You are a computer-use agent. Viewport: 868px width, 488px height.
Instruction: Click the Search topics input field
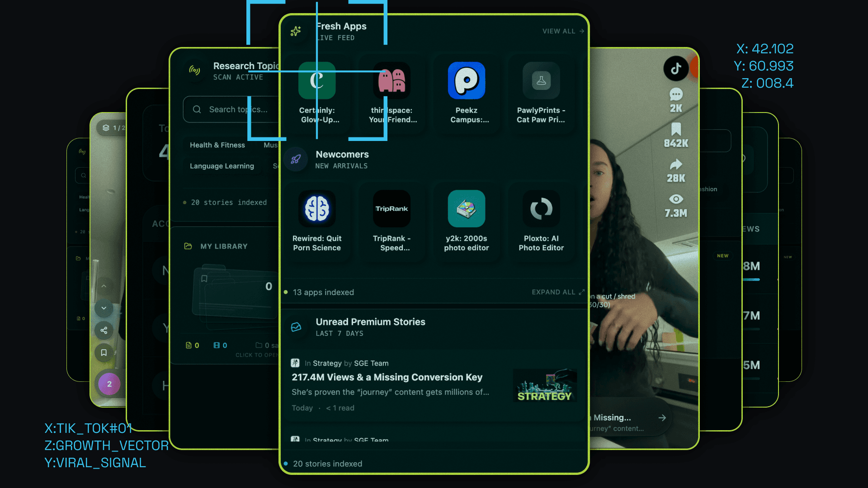(x=231, y=109)
